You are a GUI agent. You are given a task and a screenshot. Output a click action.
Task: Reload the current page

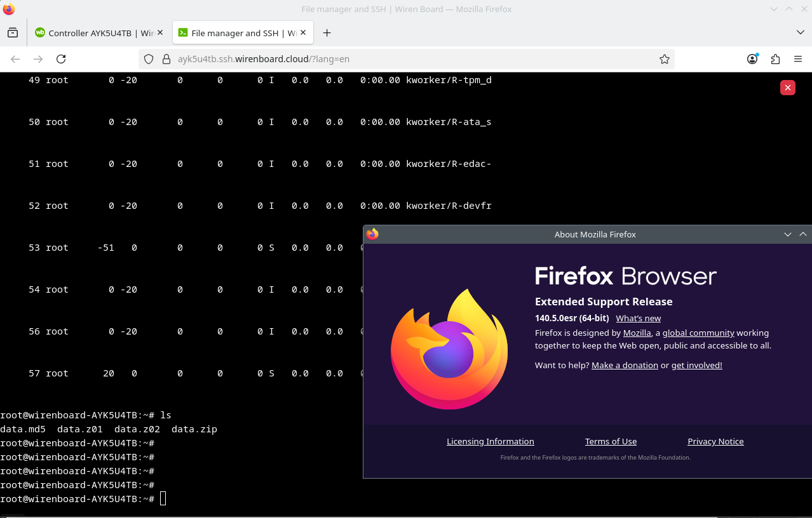pyautogui.click(x=61, y=59)
